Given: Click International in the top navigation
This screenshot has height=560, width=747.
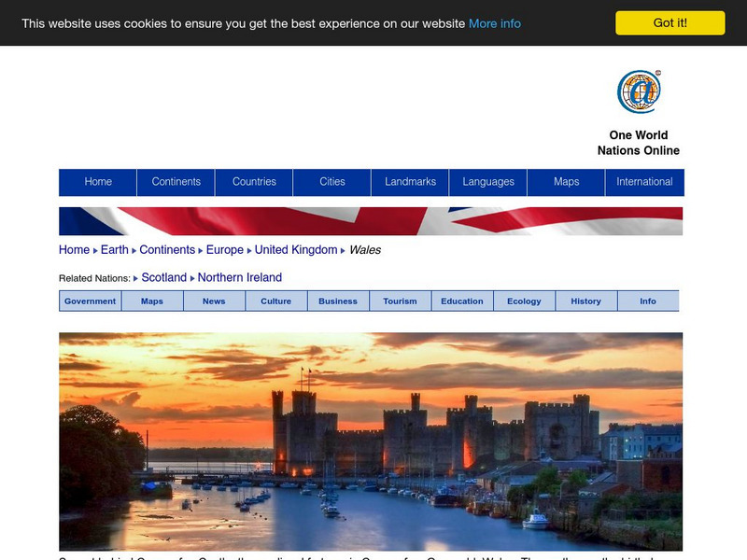Looking at the screenshot, I should [644, 182].
